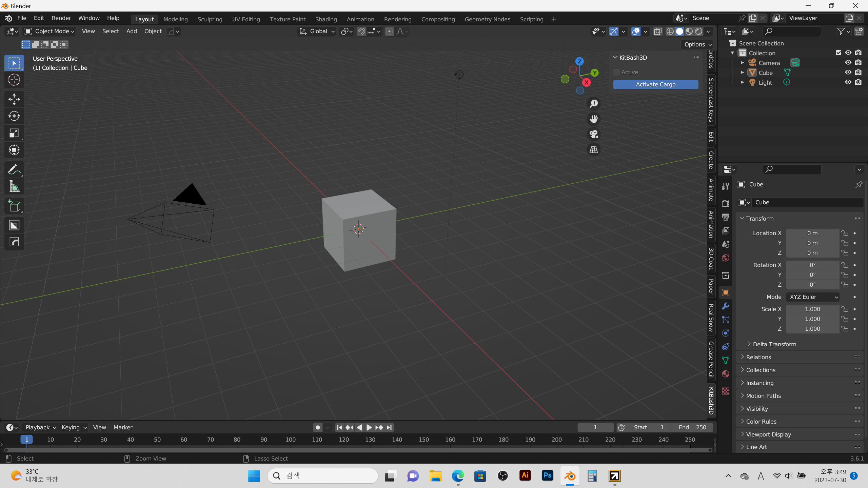Open rotation Mode XYZ Euler dropdown

812,297
